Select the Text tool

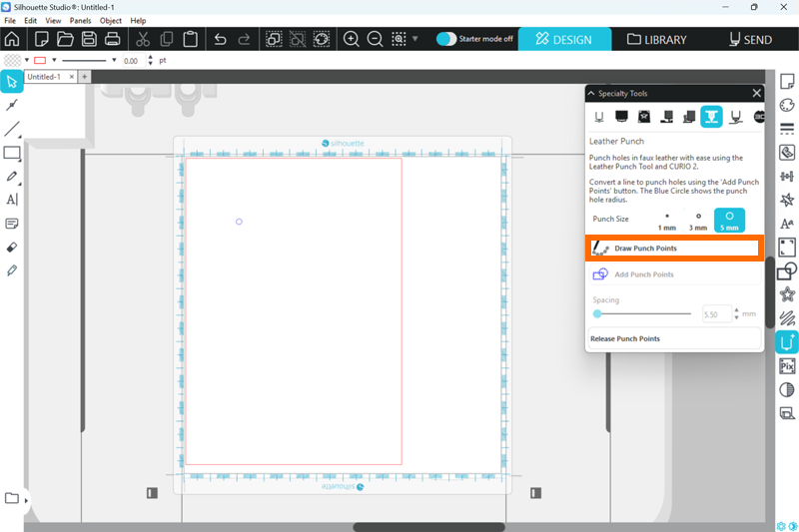pos(12,200)
